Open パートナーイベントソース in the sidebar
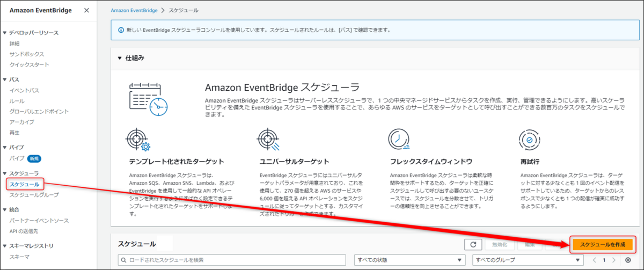This screenshot has height=270, width=644. pos(39,221)
